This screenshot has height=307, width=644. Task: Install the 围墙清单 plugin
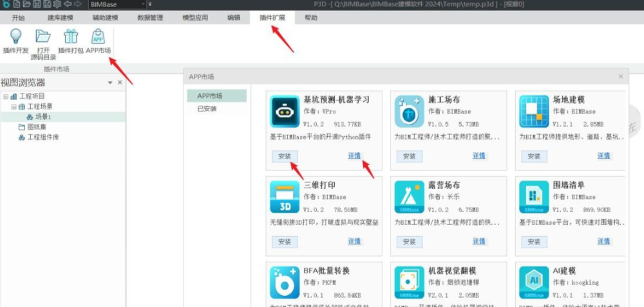(x=534, y=242)
